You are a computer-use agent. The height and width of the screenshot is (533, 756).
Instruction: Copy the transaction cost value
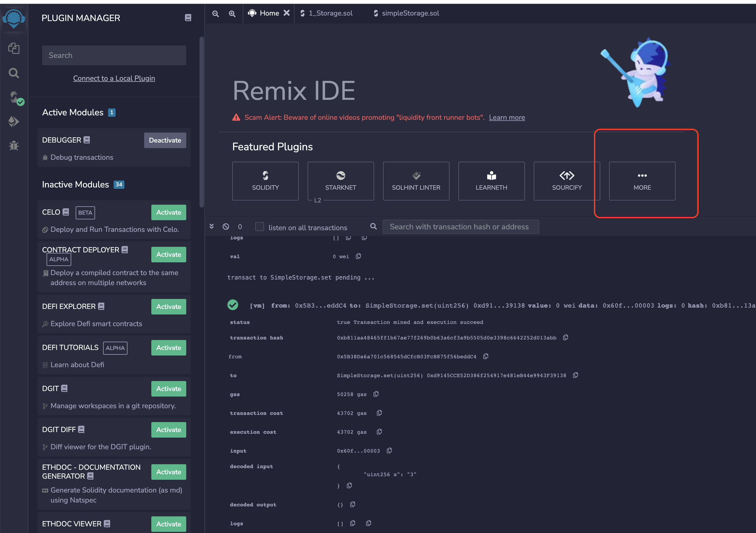click(379, 413)
